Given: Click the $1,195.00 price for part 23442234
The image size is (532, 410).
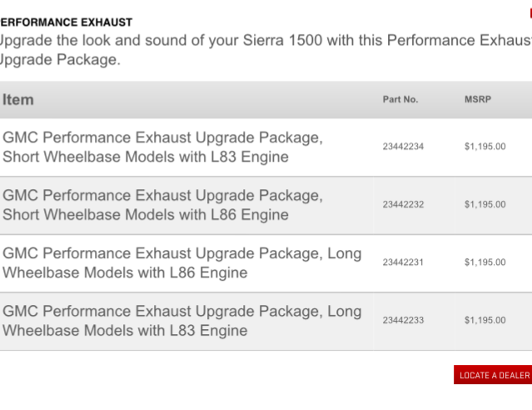Looking at the screenshot, I should pos(485,147).
